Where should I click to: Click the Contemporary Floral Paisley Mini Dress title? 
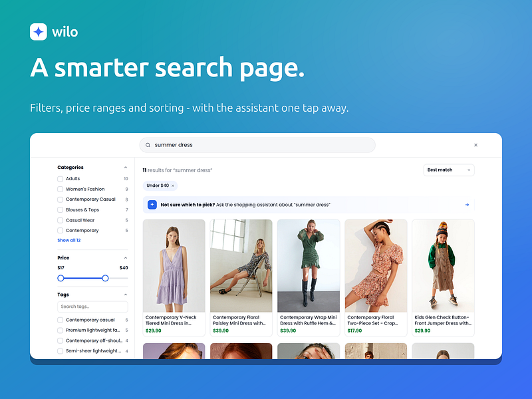tap(239, 321)
